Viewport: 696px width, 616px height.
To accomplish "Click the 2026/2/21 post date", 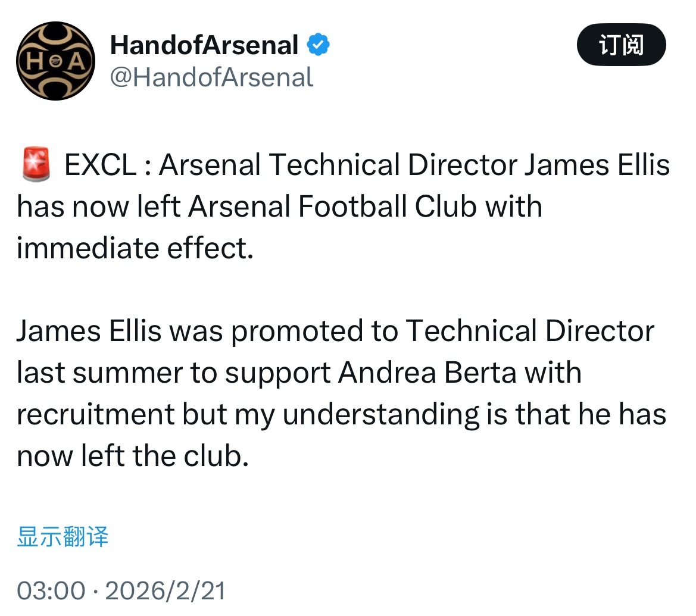I will point(166,590).
